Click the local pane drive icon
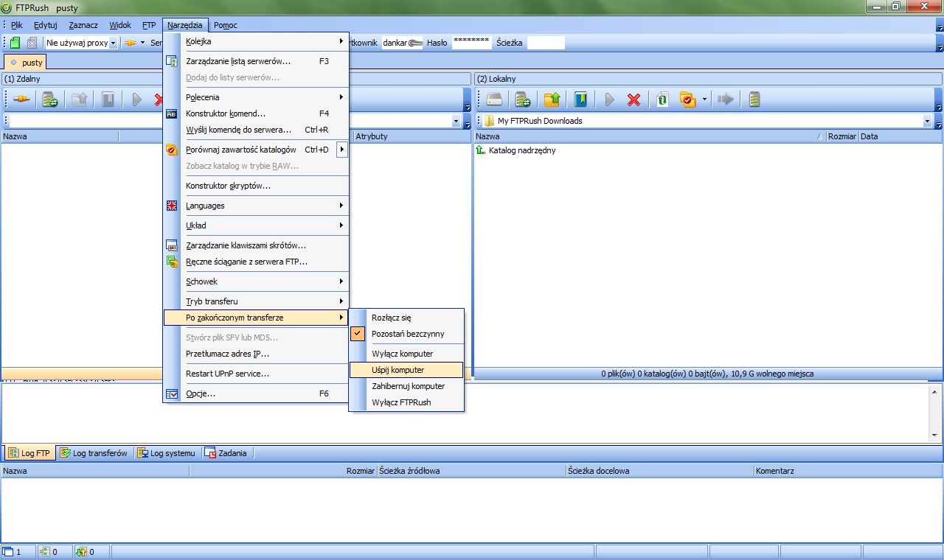The image size is (944, 560). (493, 99)
